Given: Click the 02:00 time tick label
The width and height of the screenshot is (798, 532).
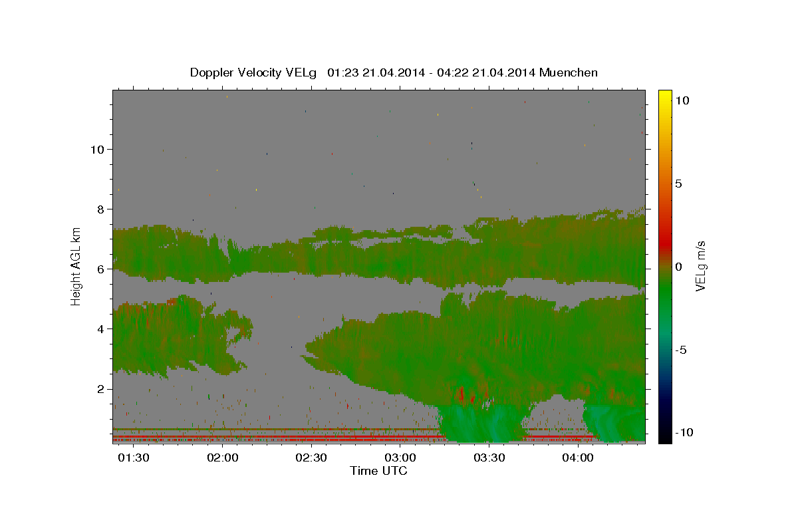Looking at the screenshot, I should pos(223,458).
